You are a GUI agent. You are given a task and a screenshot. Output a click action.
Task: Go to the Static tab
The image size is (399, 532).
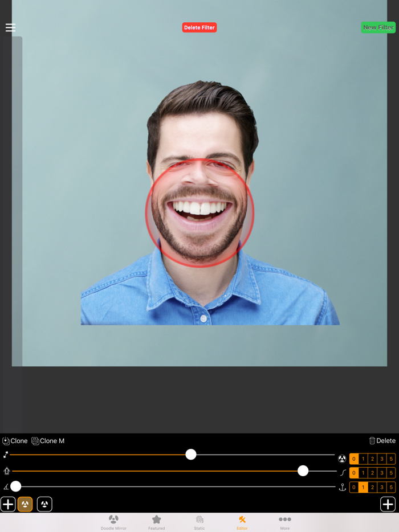tap(199, 522)
